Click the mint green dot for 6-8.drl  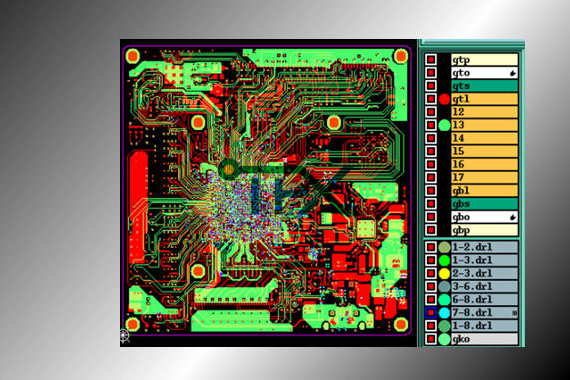444,300
